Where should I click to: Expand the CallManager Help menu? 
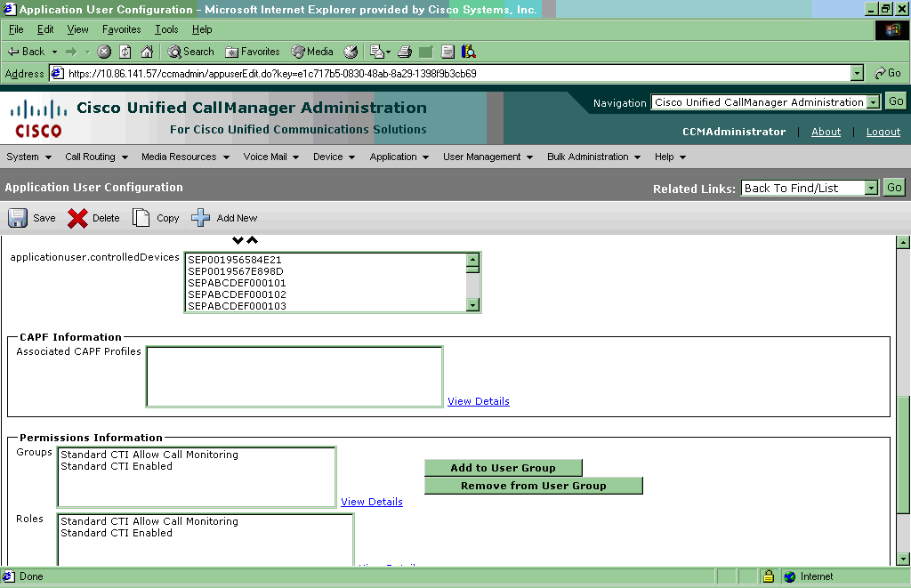point(671,157)
